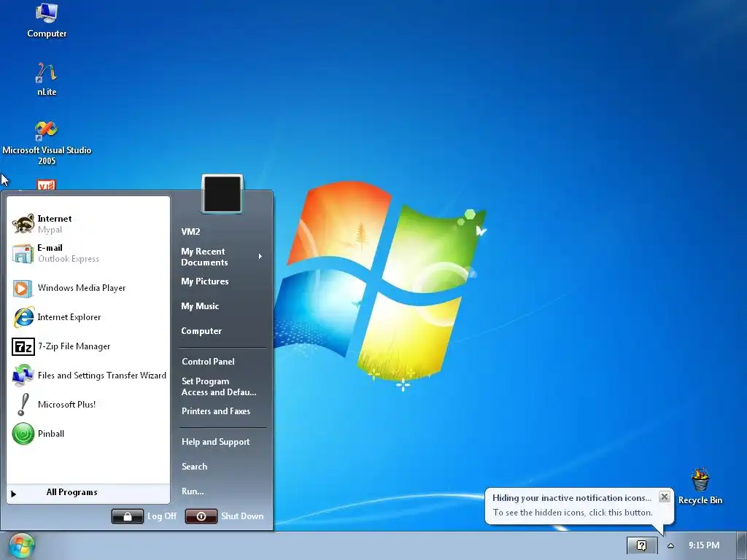The image size is (747, 560).
Task: Open My Music
Action: (x=200, y=306)
